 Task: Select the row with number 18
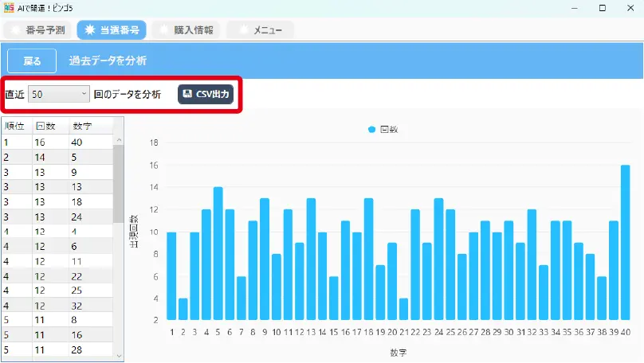(x=57, y=202)
